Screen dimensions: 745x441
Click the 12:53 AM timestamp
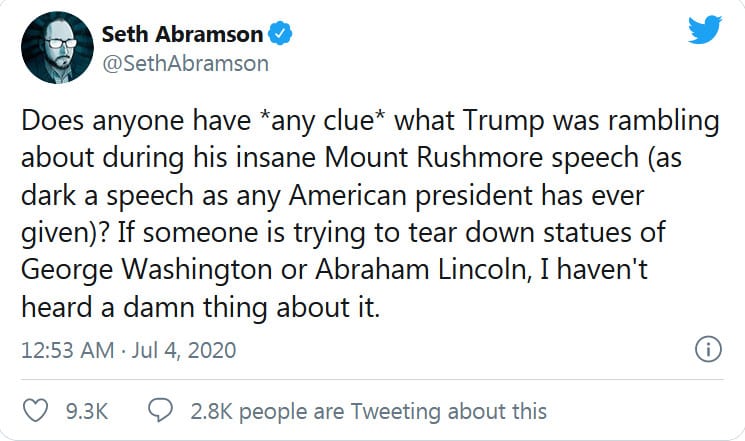click(62, 351)
